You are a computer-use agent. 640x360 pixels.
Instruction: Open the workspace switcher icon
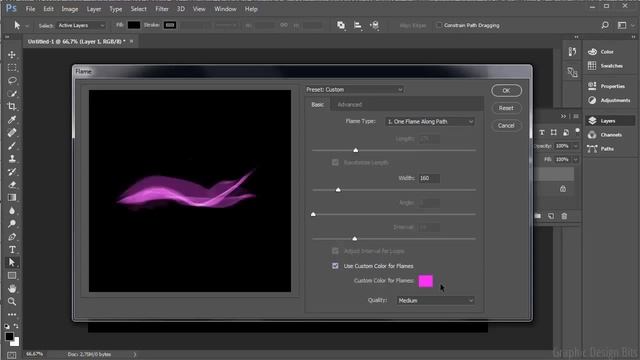coord(622,25)
